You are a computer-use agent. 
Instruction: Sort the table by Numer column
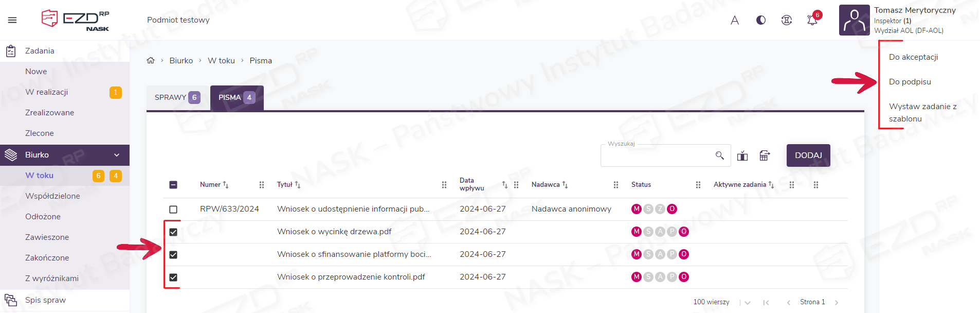[225, 185]
